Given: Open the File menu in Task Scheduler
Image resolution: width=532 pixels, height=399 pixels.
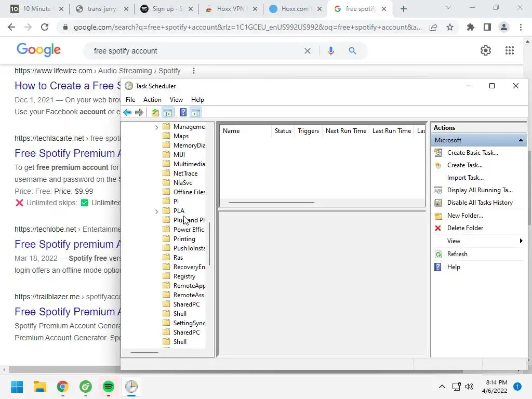Looking at the screenshot, I should tap(130, 100).
